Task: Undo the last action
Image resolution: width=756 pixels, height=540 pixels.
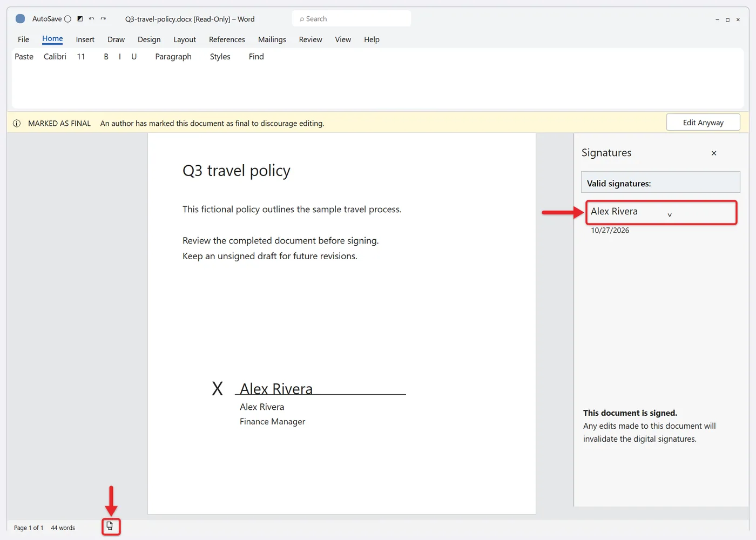Action: pyautogui.click(x=91, y=19)
